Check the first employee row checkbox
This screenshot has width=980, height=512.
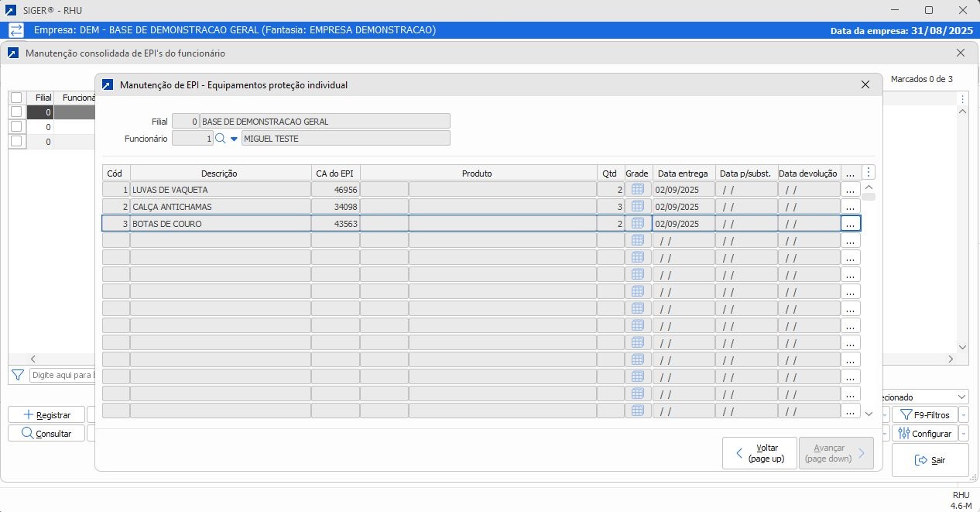[x=16, y=112]
